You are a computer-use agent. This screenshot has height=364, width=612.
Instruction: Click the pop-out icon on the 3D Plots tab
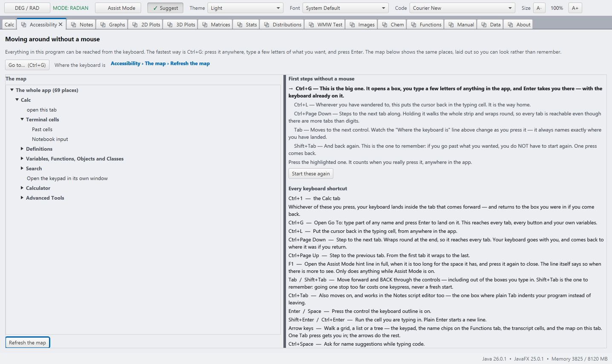point(170,25)
